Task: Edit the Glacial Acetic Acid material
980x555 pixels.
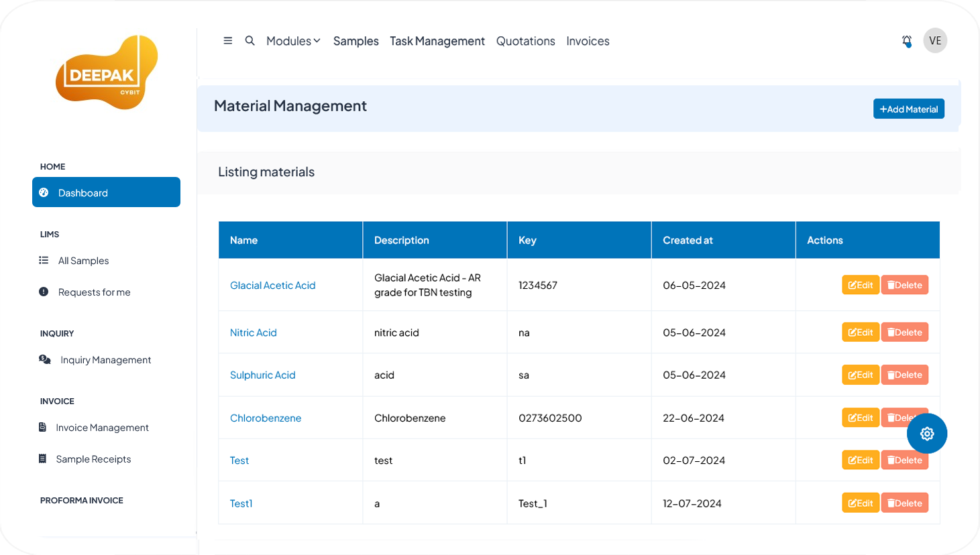Action: coord(860,285)
